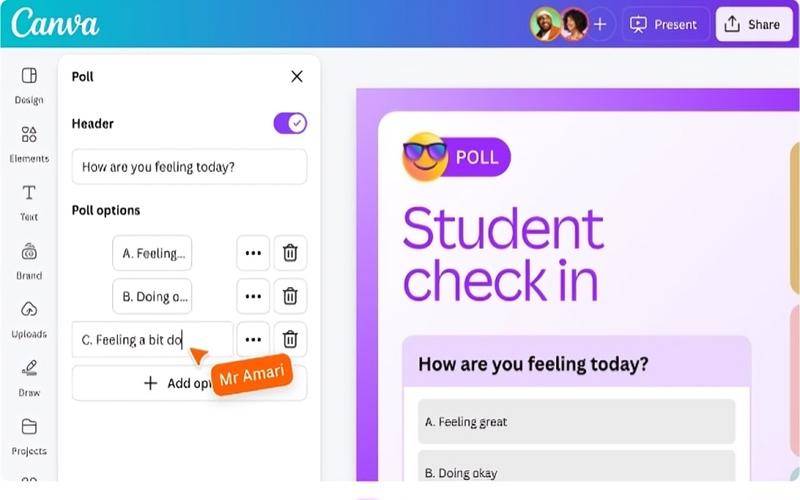Open the Uploads panel

pos(29,320)
